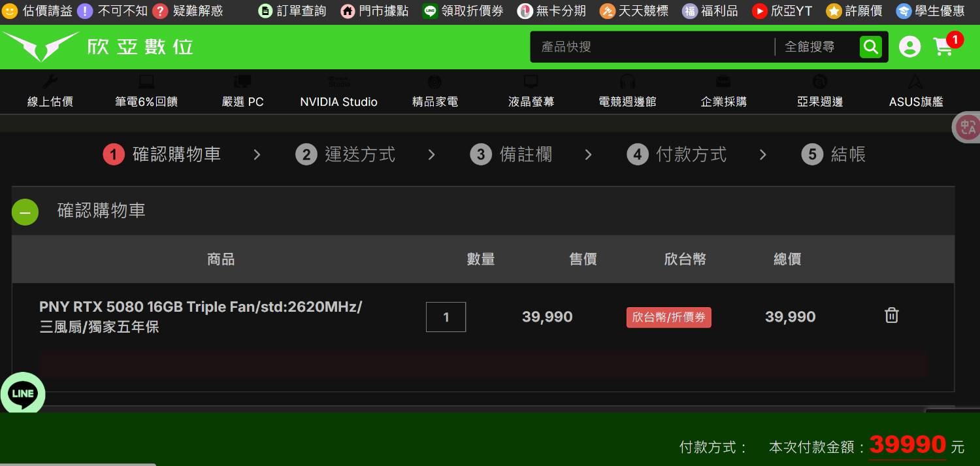Click the 天天競標 auction icon
Viewport: 980px width, 466px height.
[x=608, y=10]
